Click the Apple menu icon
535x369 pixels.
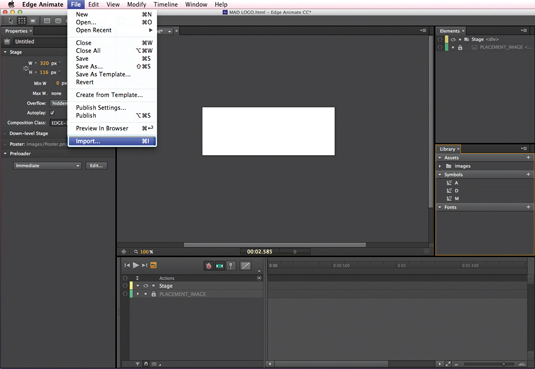click(x=11, y=4)
